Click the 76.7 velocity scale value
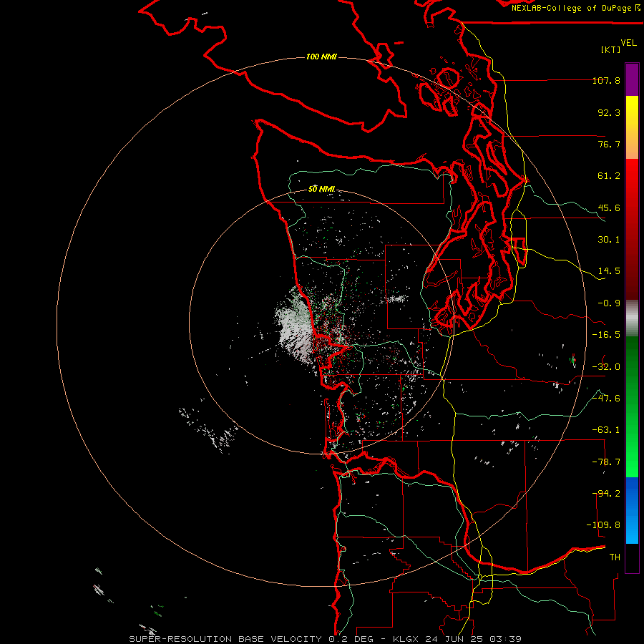The height and width of the screenshot is (644, 644). tap(609, 144)
